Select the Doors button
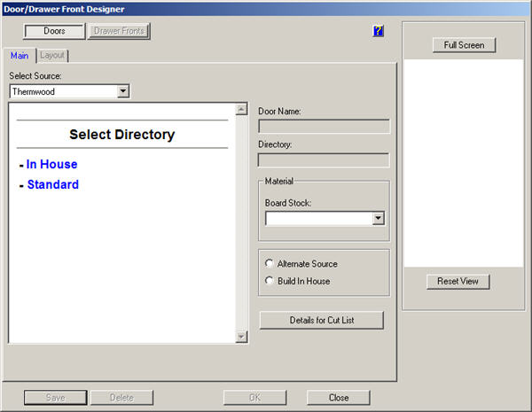The width and height of the screenshot is (532, 412). tap(54, 31)
